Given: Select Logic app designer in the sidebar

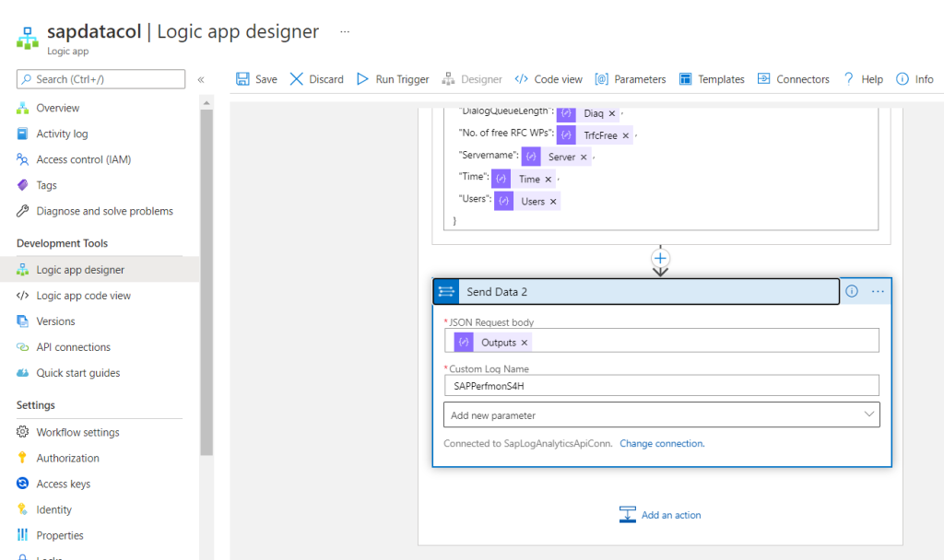Looking at the screenshot, I should pyautogui.click(x=100, y=270).
